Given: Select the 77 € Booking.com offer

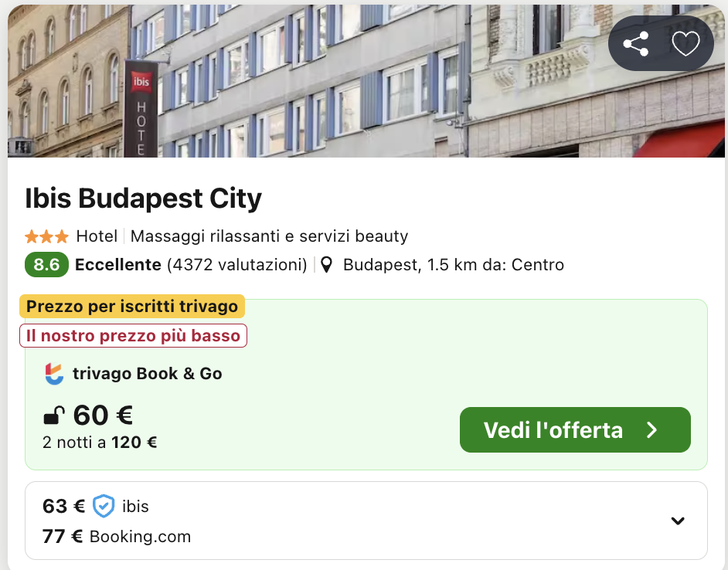Looking at the screenshot, I should pyautogui.click(x=117, y=536).
